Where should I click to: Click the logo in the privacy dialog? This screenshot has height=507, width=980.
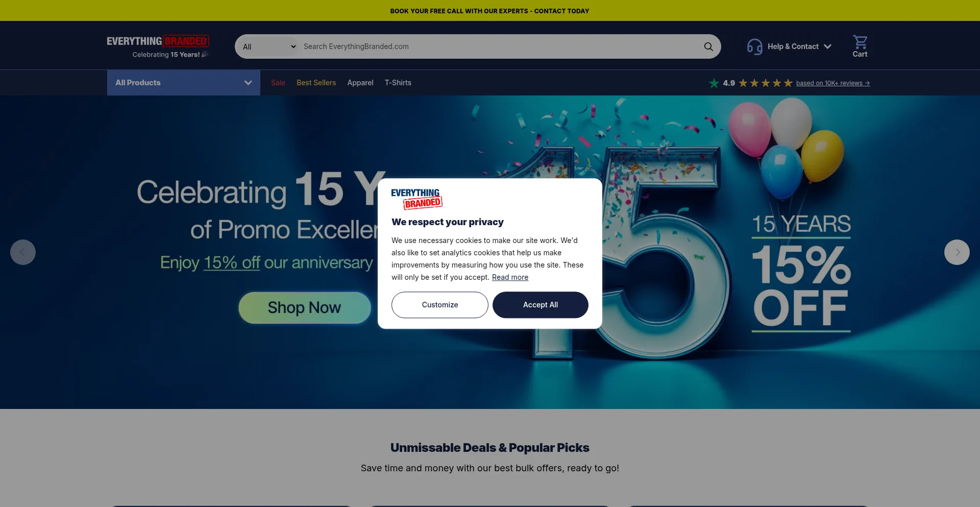pos(416,199)
